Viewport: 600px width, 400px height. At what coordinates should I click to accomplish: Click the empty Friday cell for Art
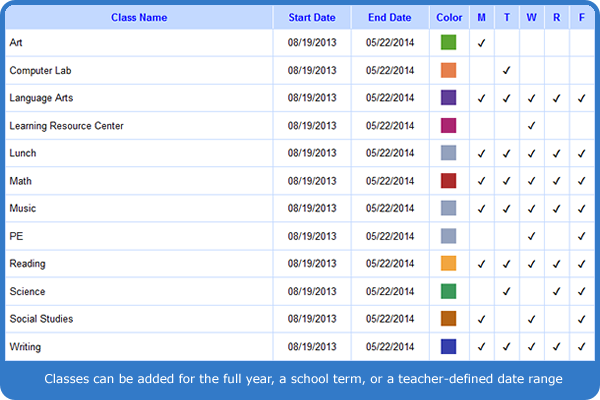click(582, 42)
